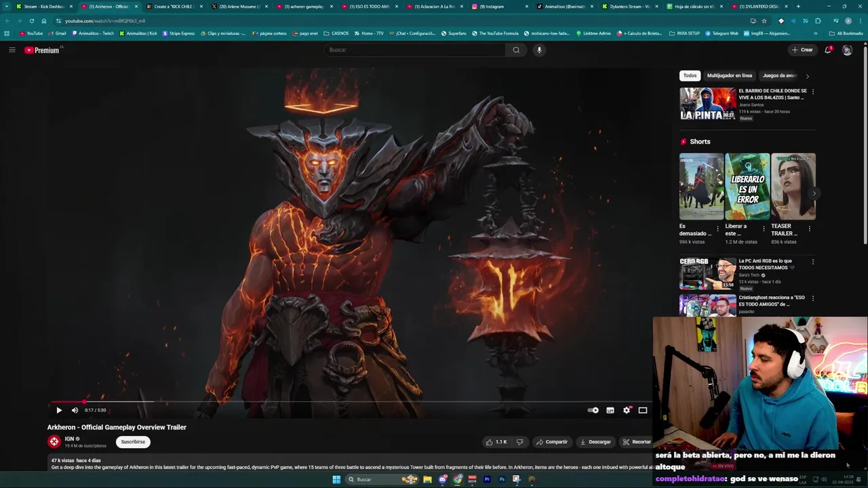The height and width of the screenshot is (488, 868).
Task: Show next shorts with arrow
Action: point(814,193)
